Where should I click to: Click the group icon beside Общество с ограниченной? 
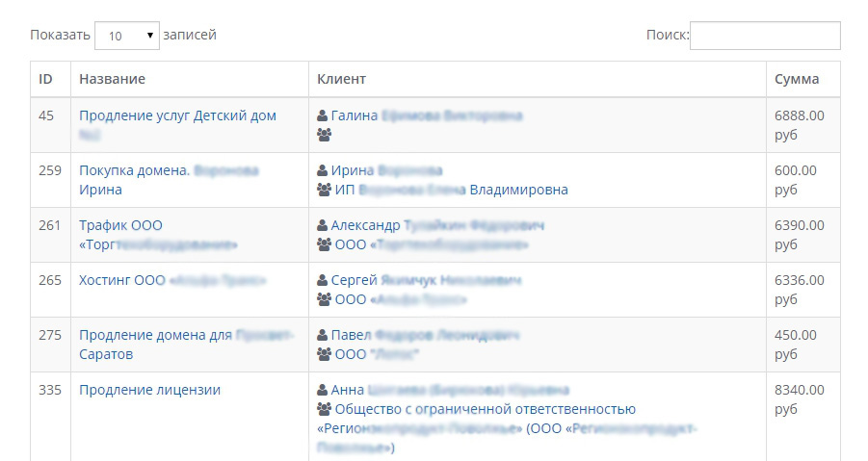pyautogui.click(x=324, y=409)
